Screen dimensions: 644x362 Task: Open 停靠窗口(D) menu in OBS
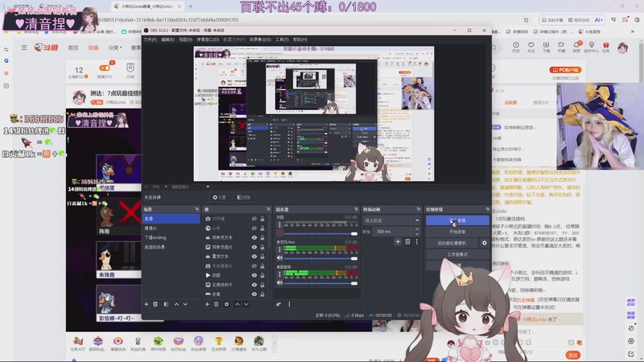[208, 39]
